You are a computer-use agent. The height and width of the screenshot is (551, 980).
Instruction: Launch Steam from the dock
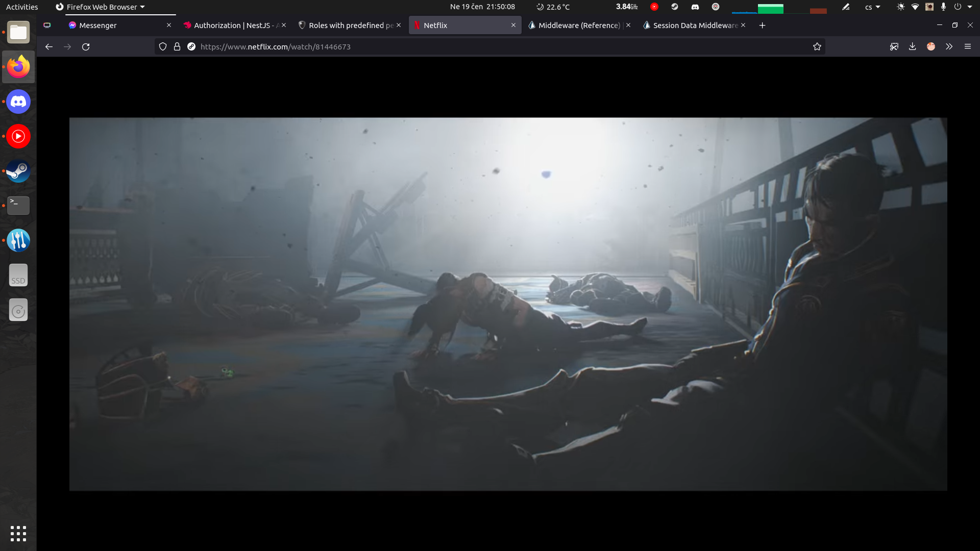pyautogui.click(x=18, y=171)
